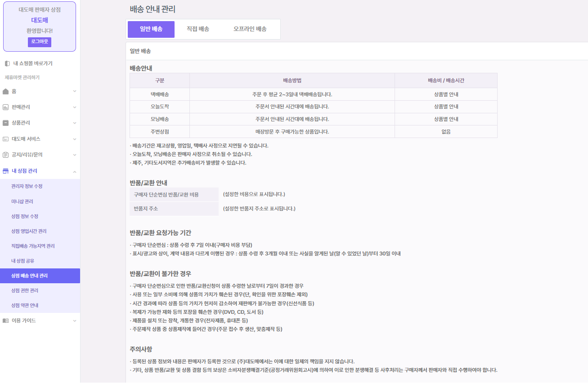Click the 내 상점 관리 store icon

(6, 171)
